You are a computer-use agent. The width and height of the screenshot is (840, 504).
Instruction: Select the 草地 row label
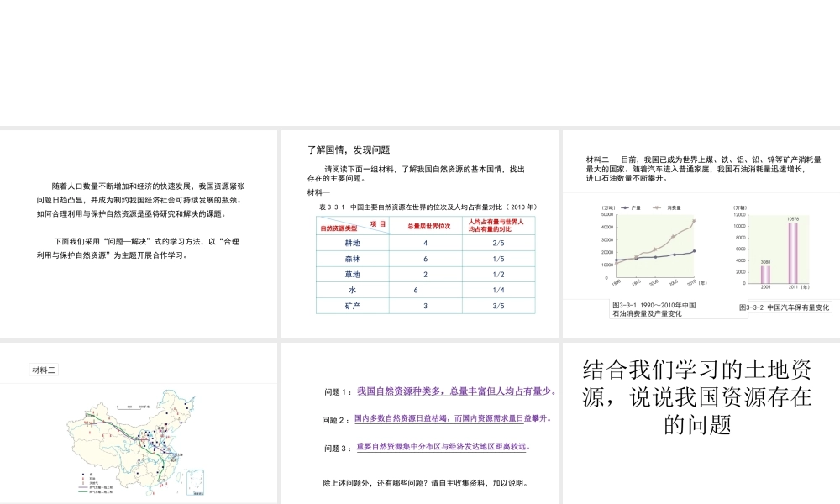tap(353, 274)
